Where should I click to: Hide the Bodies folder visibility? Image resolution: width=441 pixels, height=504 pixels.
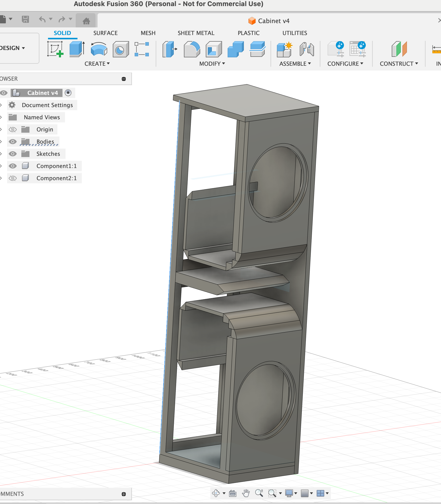coord(13,142)
